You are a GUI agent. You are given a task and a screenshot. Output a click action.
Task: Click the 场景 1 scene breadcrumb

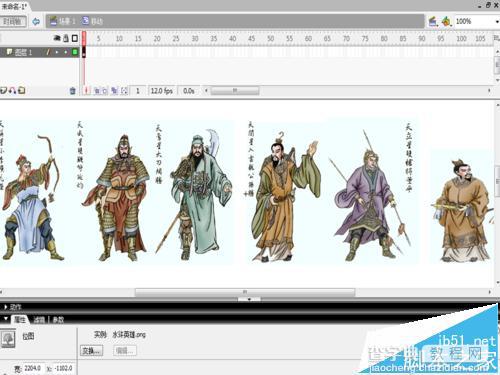coord(62,21)
